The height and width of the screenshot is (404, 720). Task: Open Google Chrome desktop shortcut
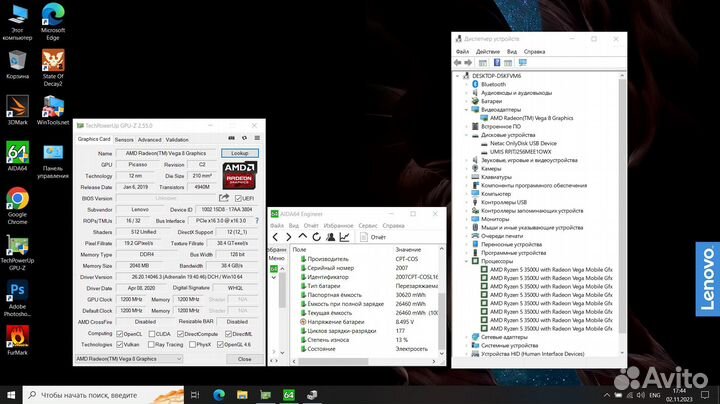tap(17, 206)
